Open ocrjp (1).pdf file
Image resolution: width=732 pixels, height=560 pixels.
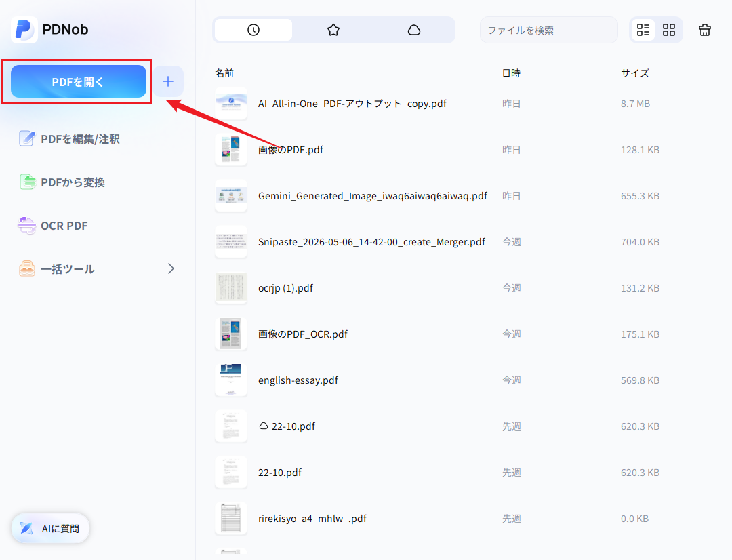pyautogui.click(x=286, y=288)
